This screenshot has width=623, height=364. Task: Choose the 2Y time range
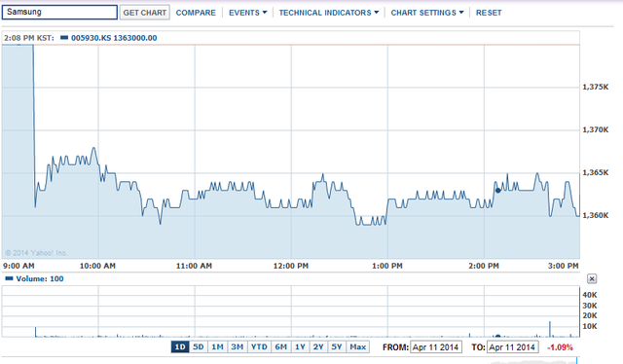[318, 346]
